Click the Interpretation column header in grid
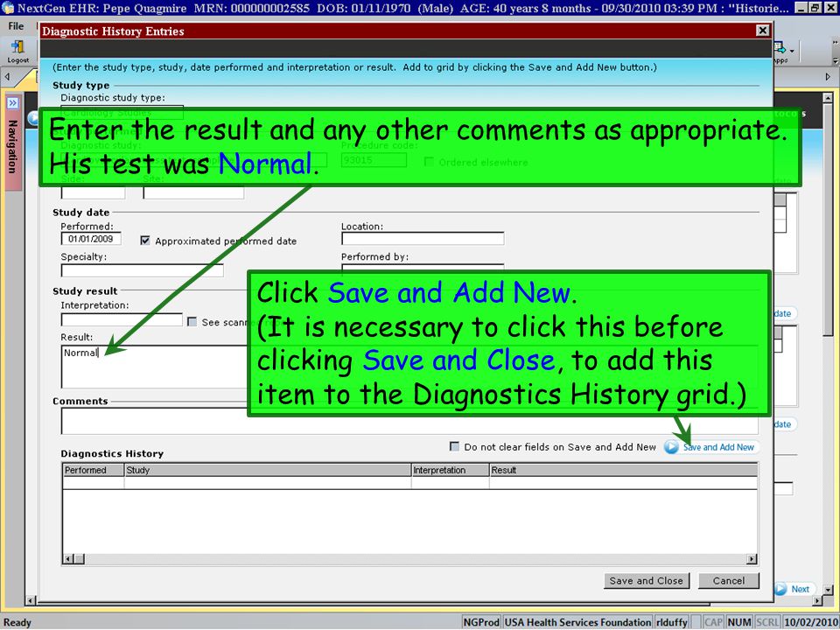Viewport: 840px width, 630px height. pos(450,470)
